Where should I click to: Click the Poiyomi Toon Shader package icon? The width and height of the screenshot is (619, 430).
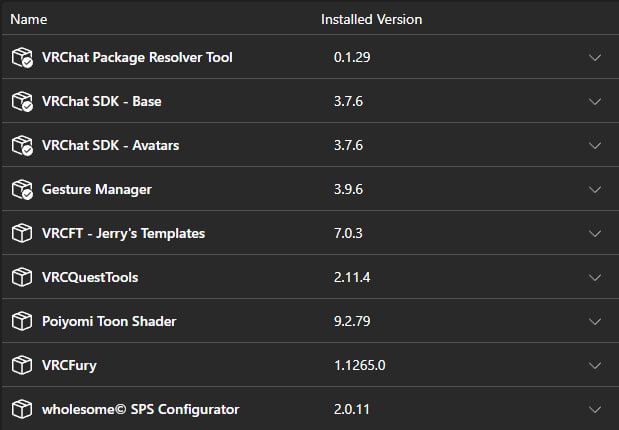[x=23, y=321]
